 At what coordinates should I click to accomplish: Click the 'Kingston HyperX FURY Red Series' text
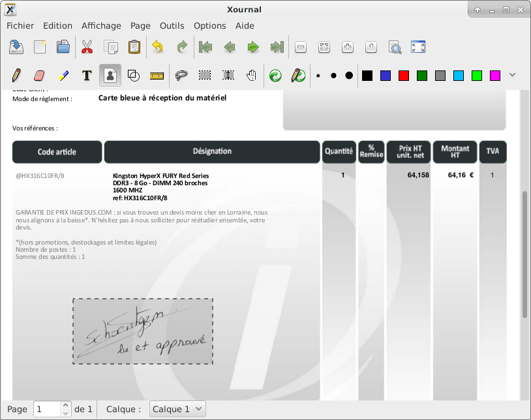click(x=161, y=175)
